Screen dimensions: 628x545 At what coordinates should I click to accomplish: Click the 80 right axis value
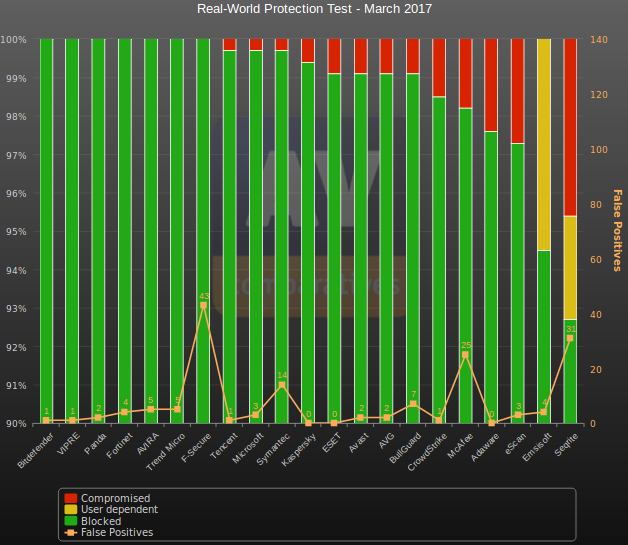tap(596, 205)
